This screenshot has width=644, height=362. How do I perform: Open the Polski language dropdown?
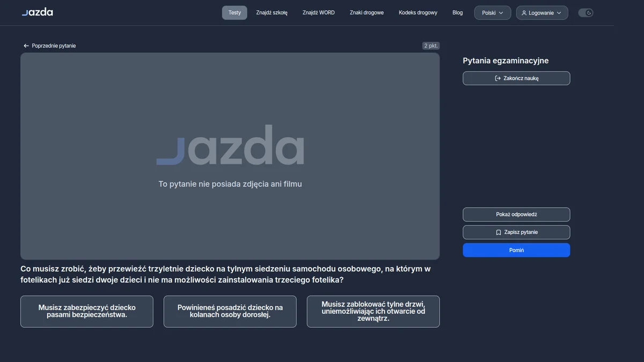pyautogui.click(x=493, y=13)
